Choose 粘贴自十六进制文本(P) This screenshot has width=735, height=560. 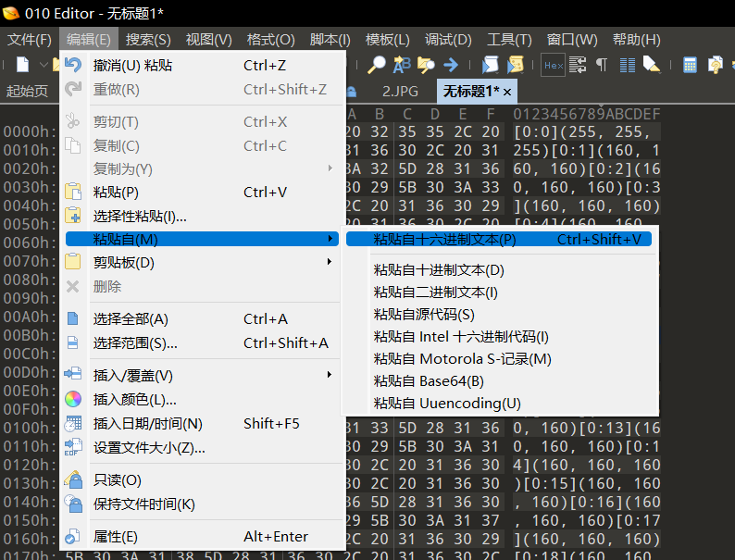499,240
